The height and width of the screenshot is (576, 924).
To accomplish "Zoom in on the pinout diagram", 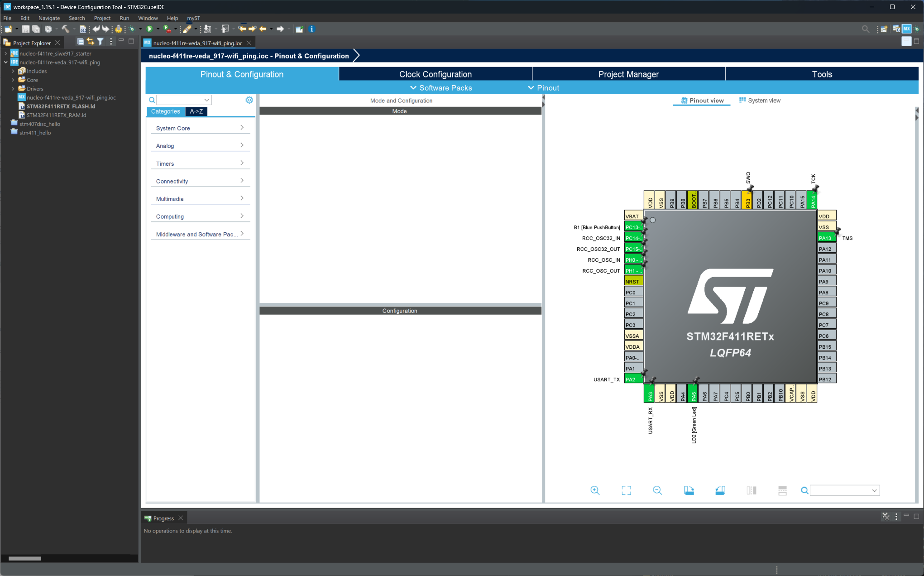I will pyautogui.click(x=595, y=490).
